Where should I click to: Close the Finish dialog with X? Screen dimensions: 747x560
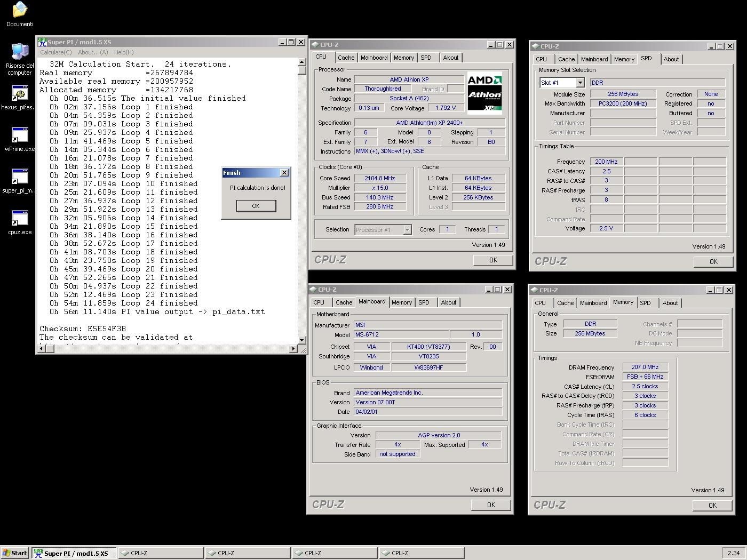pyautogui.click(x=284, y=172)
